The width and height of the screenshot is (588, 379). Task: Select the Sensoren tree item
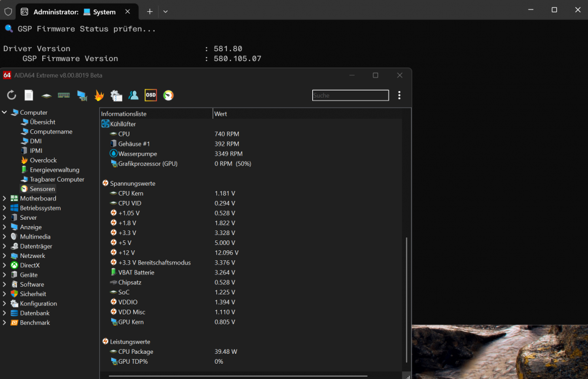click(42, 189)
